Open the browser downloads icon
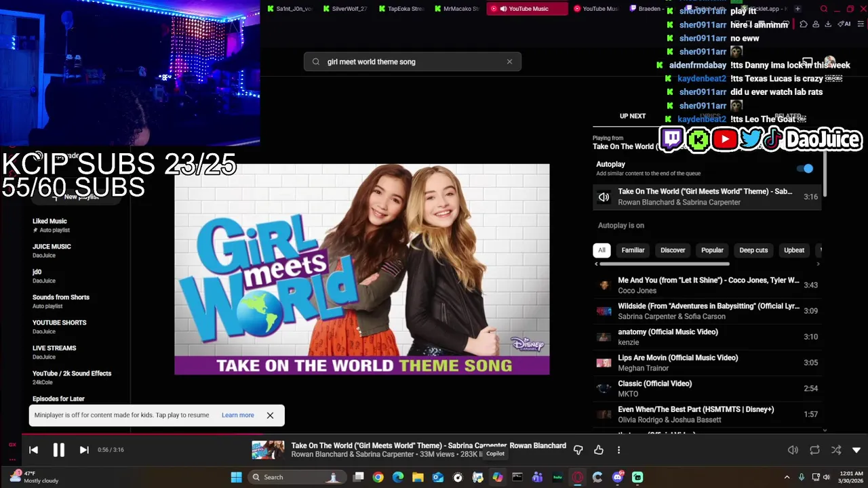This screenshot has height=488, width=868. (x=829, y=24)
